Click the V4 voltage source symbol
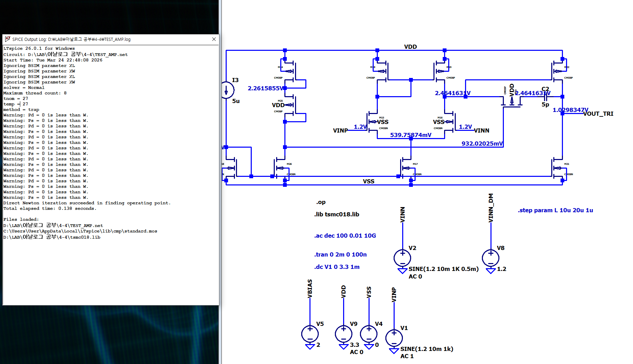This screenshot has width=633, height=364. pyautogui.click(x=369, y=334)
